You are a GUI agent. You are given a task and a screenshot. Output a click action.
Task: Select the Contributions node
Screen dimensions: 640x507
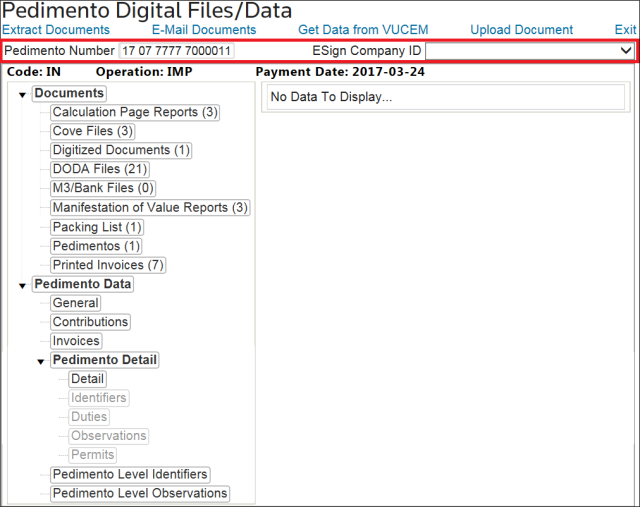(90, 322)
